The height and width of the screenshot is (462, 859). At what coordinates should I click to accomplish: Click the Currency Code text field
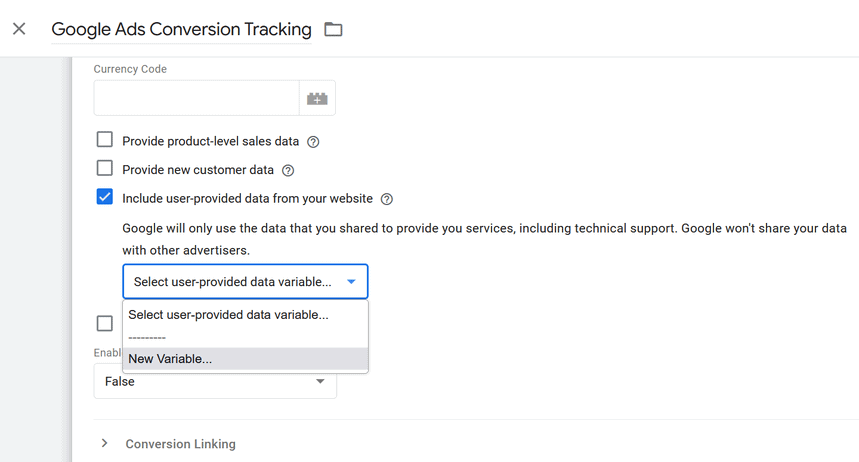tap(196, 98)
